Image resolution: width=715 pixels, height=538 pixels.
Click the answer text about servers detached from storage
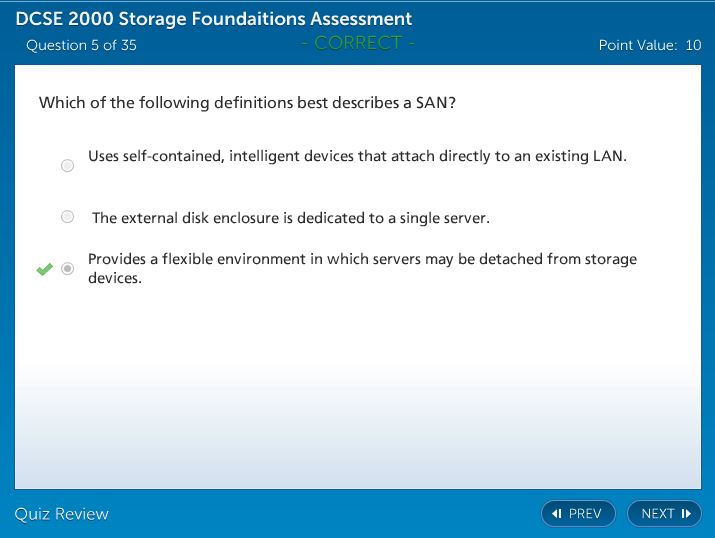[362, 268]
